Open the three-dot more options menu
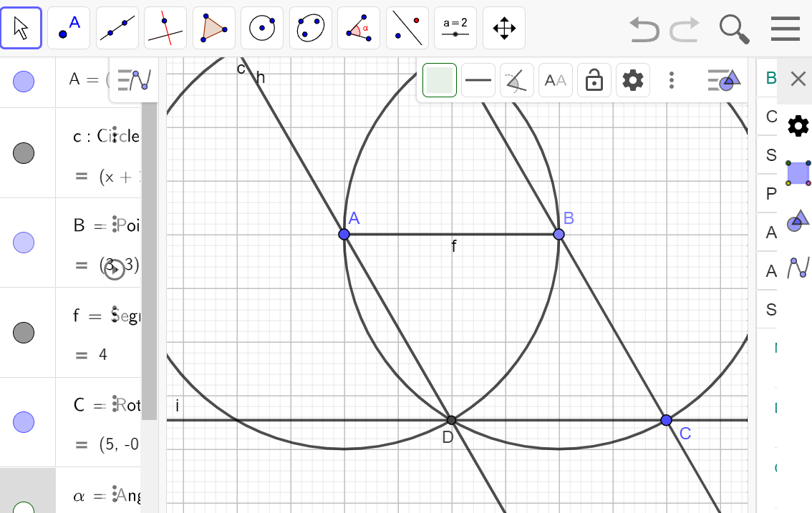Image resolution: width=812 pixels, height=513 pixels. (672, 80)
